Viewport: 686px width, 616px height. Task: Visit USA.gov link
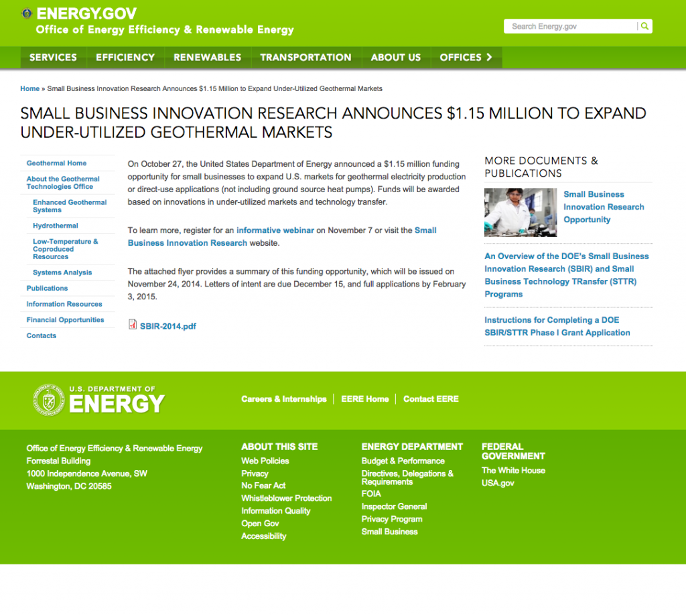coord(498,483)
